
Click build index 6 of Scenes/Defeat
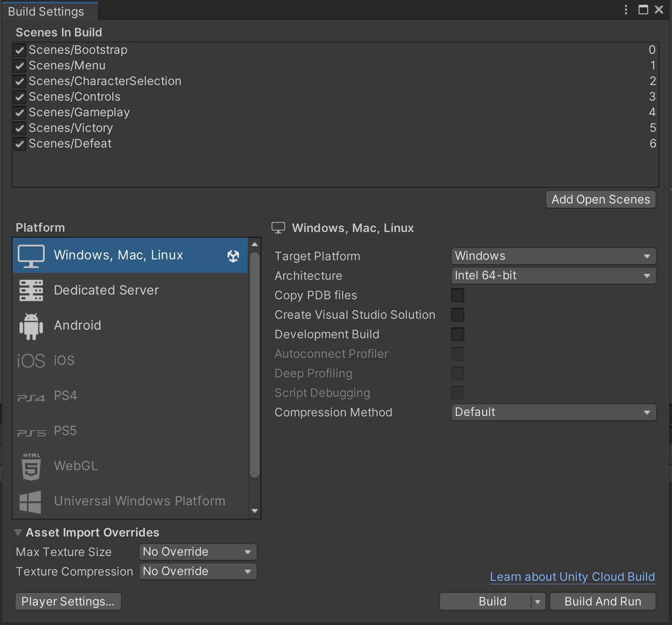pyautogui.click(x=652, y=144)
